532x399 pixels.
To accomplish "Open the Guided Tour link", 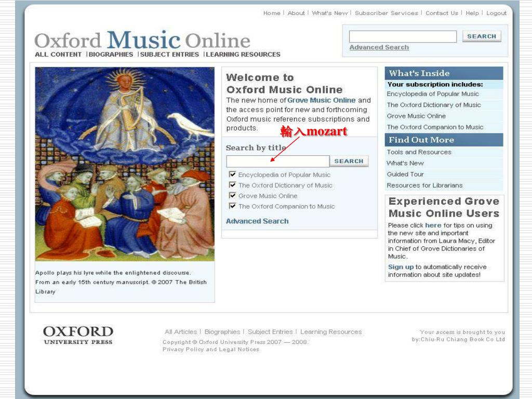I will click(405, 175).
